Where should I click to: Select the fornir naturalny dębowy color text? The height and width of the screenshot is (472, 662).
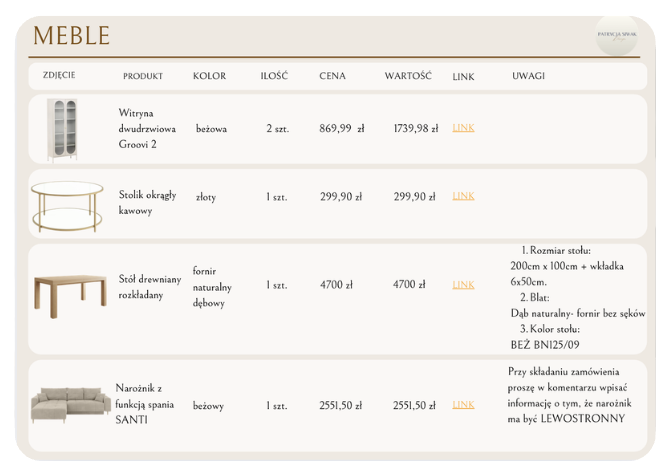click(x=212, y=287)
